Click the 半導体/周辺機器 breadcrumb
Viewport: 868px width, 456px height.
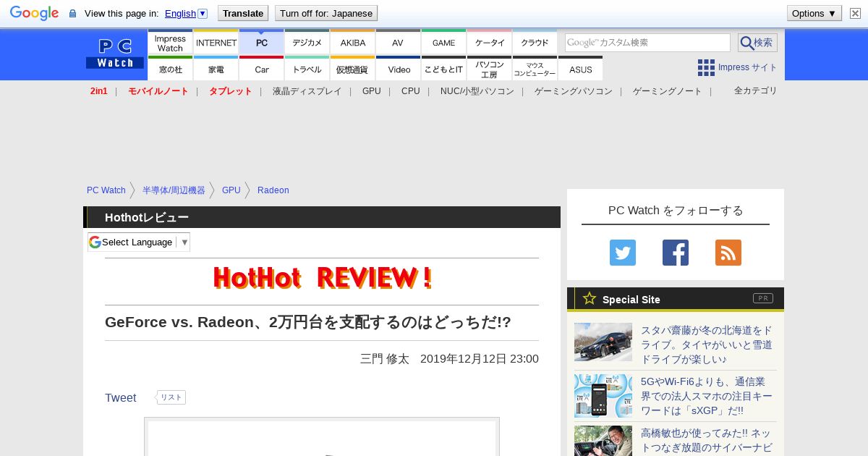pyautogui.click(x=174, y=190)
